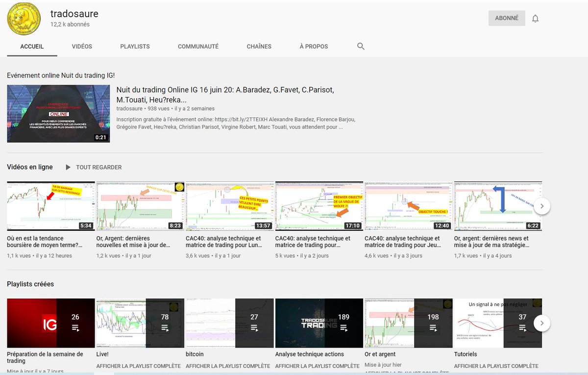588x375 pixels.
Task: Advance the Vidéos en ligne carousel arrow
Action: (x=542, y=206)
